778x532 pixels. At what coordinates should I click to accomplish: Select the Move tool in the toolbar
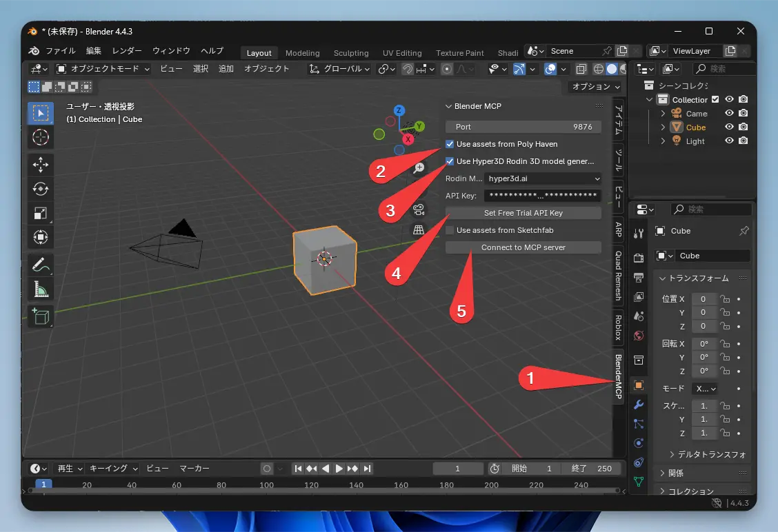pos(40,165)
